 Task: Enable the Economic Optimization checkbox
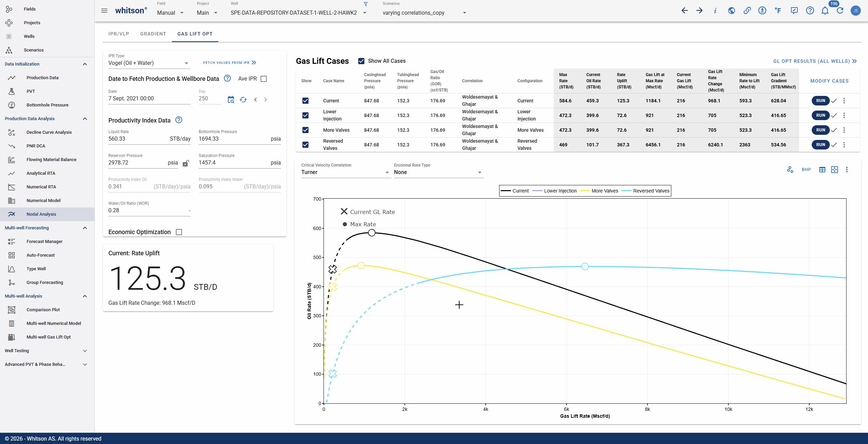tap(179, 232)
